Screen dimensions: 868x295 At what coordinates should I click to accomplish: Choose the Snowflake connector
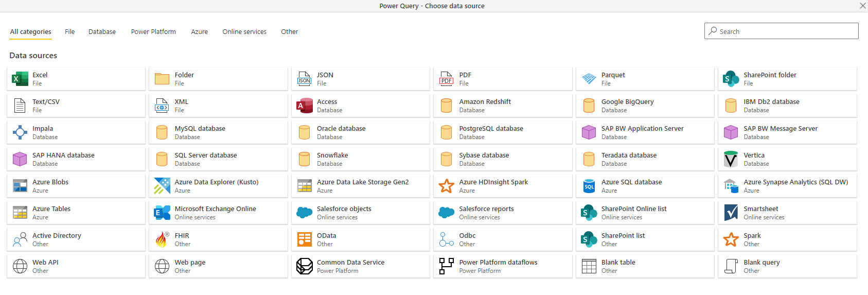(x=361, y=159)
